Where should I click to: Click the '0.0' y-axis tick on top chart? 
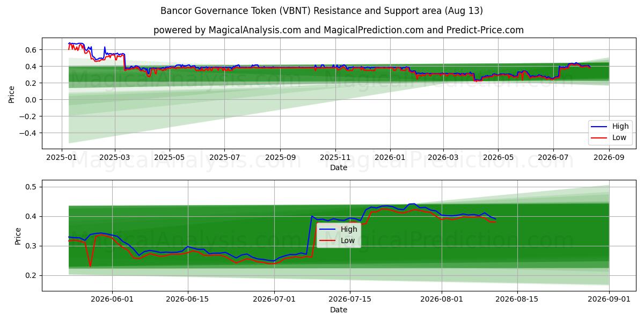tap(30, 100)
